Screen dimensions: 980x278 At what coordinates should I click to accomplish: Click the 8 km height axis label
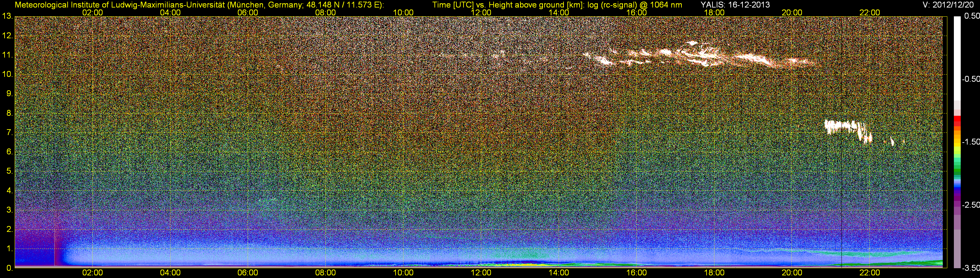click(x=9, y=113)
